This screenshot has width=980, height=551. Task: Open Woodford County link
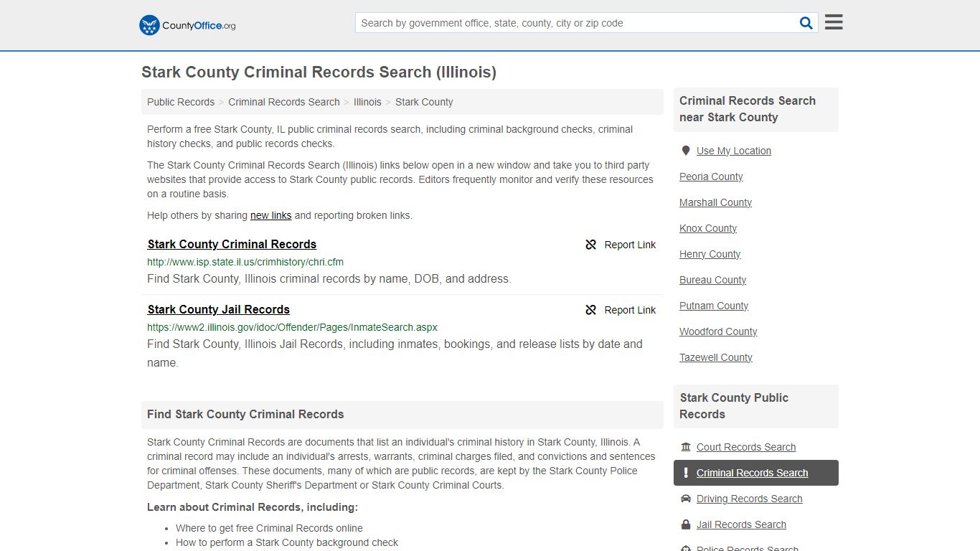click(718, 331)
